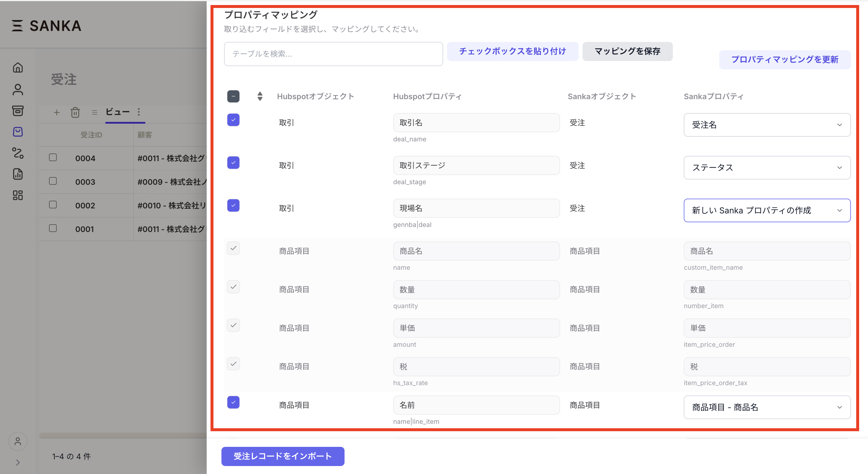
Task: Open the dashboard grid icon
Action: pyautogui.click(x=17, y=195)
